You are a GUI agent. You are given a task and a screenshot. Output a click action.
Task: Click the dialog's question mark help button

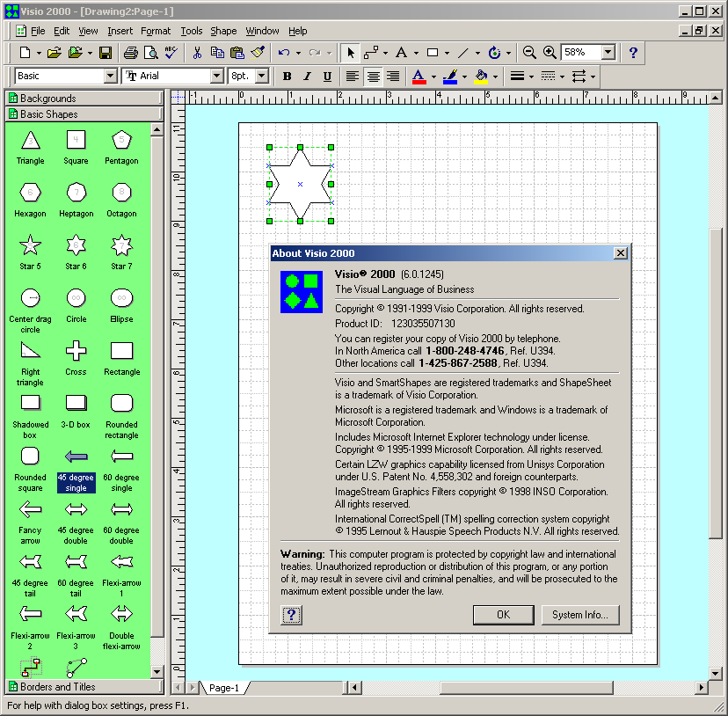[291, 615]
